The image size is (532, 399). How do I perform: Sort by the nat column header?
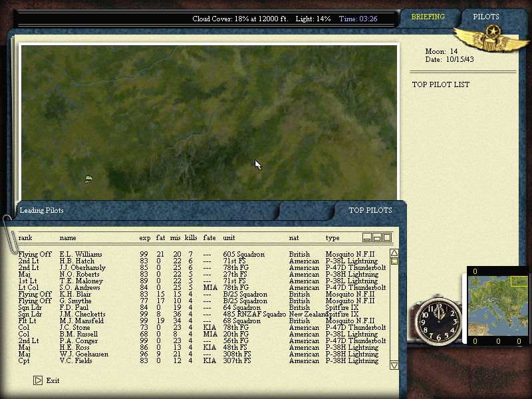pos(294,237)
